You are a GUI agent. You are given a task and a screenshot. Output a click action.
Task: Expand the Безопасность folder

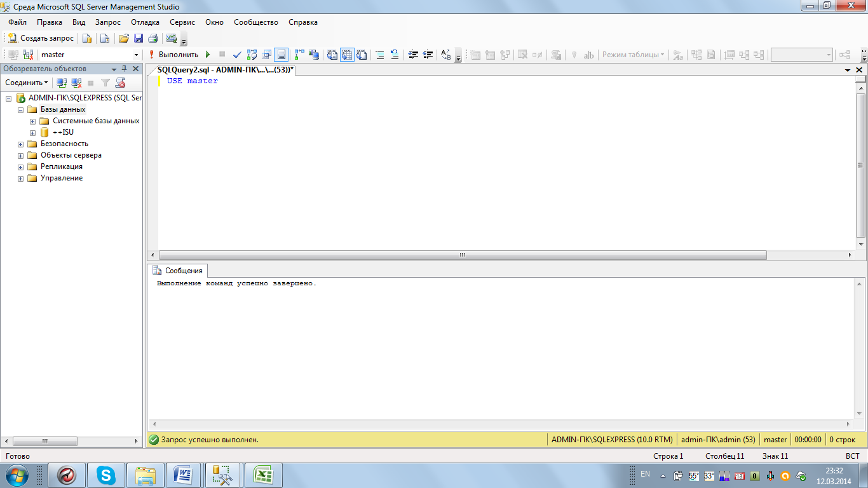(x=21, y=144)
